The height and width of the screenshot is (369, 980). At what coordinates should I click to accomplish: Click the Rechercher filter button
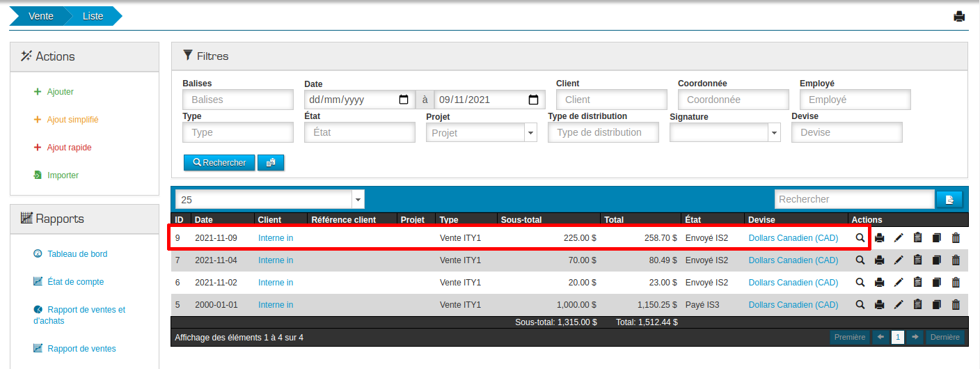(x=219, y=162)
